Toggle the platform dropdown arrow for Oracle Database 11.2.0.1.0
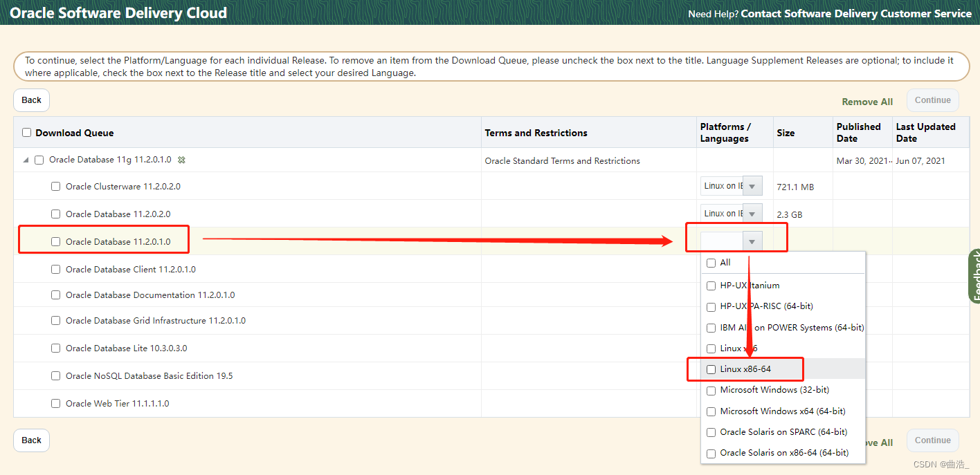The height and width of the screenshot is (475, 980). pyautogui.click(x=752, y=241)
